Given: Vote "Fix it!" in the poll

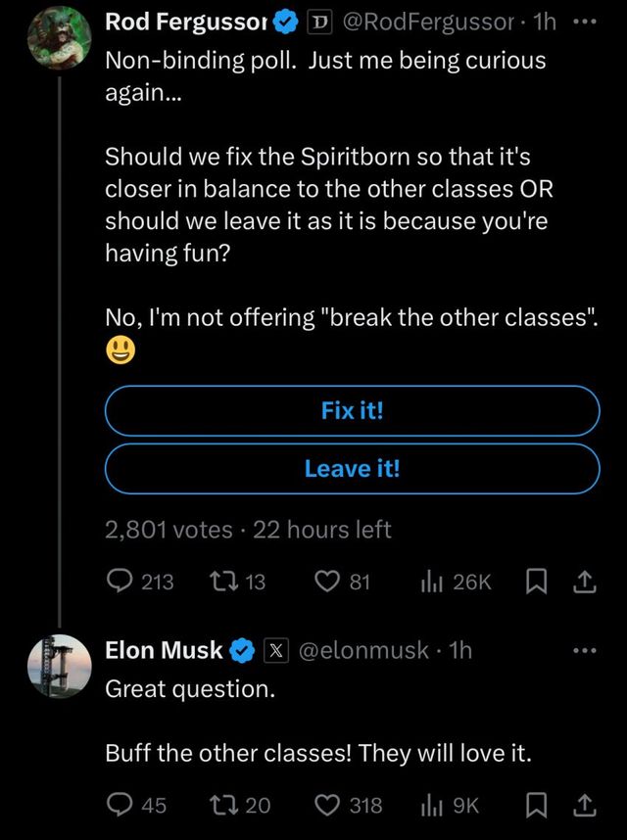Looking at the screenshot, I should point(352,410).
